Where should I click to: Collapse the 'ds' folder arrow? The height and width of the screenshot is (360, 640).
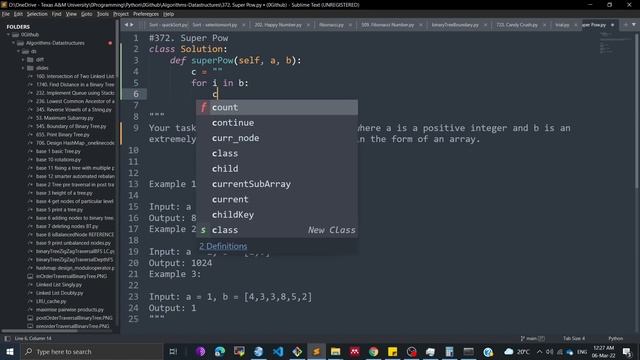(18, 51)
